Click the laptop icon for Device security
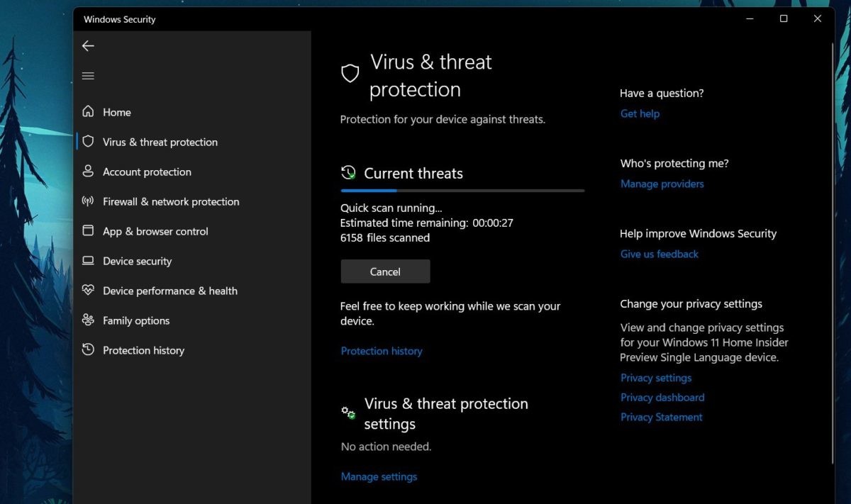The width and height of the screenshot is (851, 504). [x=88, y=261]
